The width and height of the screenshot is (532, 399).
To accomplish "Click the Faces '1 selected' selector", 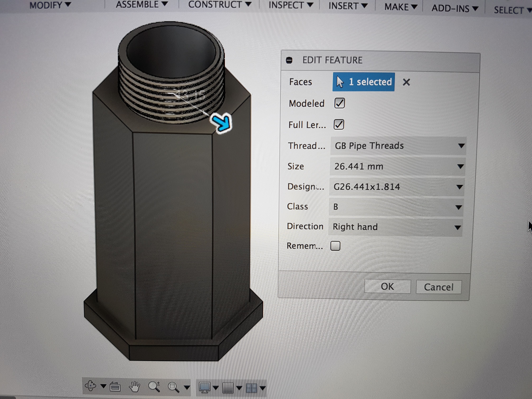I will (364, 82).
